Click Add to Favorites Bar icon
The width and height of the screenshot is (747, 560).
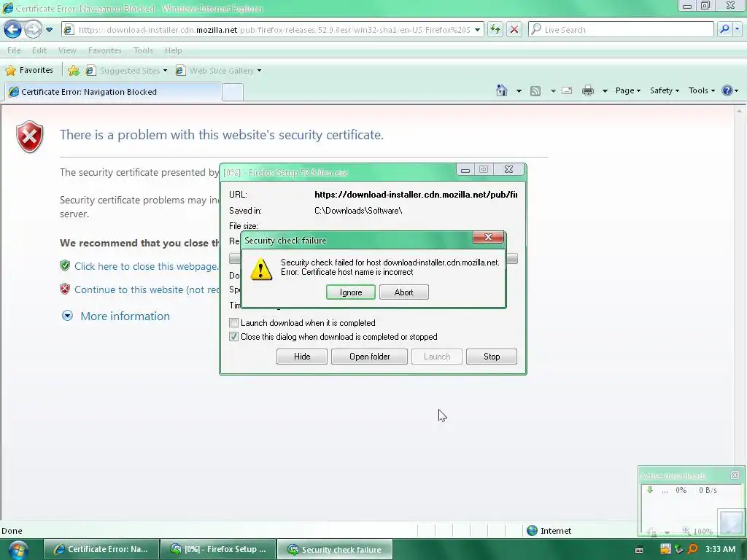pyautogui.click(x=74, y=71)
